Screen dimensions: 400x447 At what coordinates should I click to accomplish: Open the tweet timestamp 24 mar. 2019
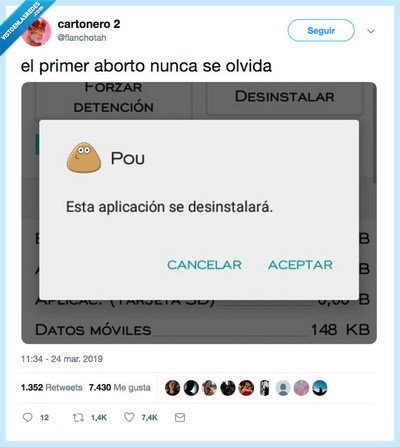(x=62, y=359)
